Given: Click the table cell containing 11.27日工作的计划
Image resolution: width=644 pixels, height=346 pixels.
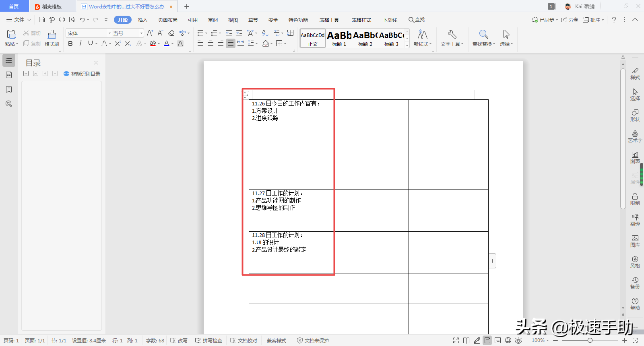Looking at the screenshot, I should pyautogui.click(x=289, y=210).
